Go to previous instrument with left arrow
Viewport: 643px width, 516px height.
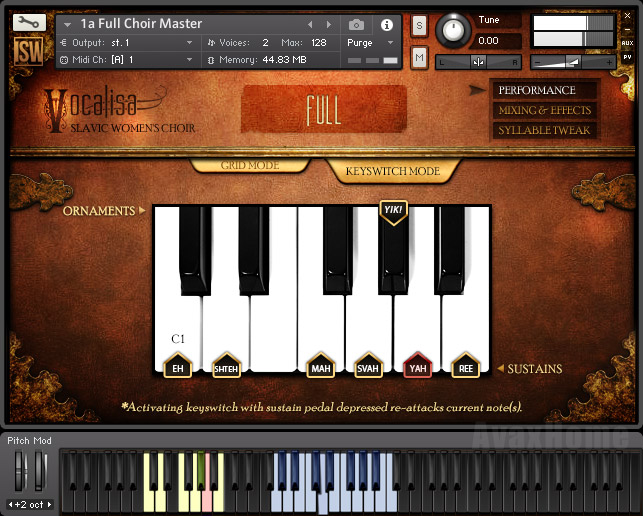(x=310, y=25)
